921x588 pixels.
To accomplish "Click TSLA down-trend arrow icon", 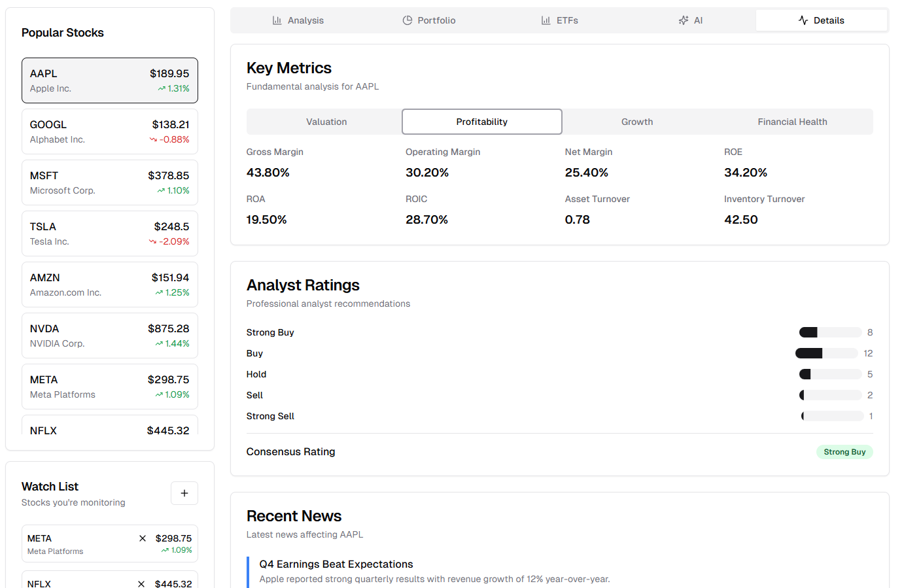I will (153, 242).
